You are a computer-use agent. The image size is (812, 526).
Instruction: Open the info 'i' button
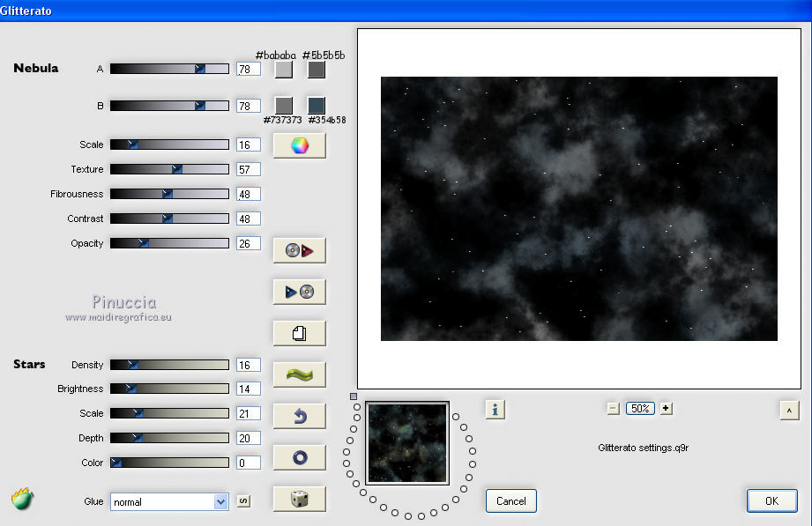[495, 410]
